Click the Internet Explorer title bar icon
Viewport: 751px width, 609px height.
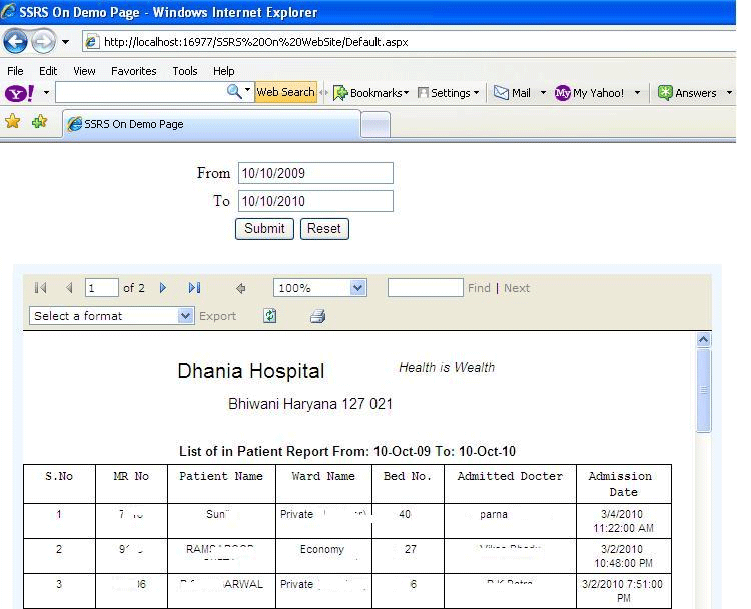click(x=9, y=11)
